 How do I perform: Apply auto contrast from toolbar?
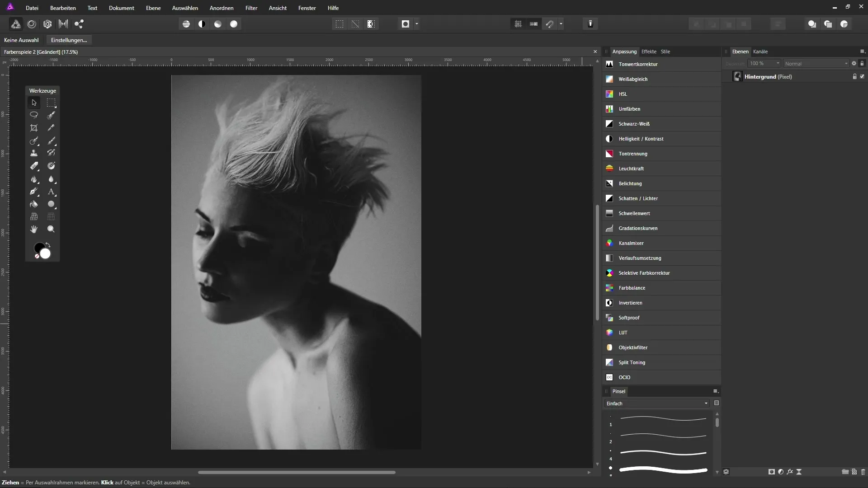(x=202, y=24)
